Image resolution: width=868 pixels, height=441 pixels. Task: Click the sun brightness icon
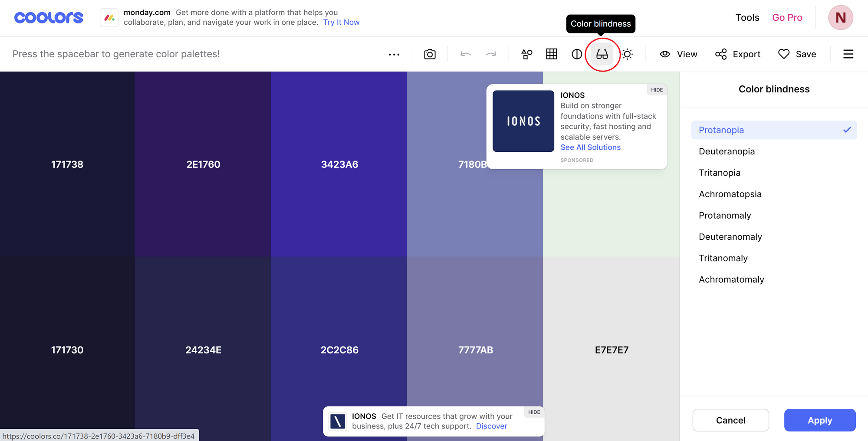click(627, 54)
